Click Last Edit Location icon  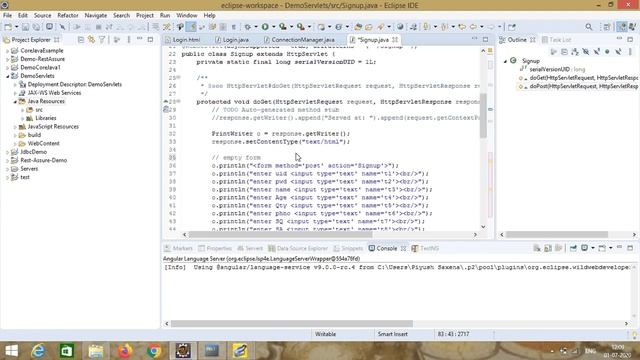coord(462,27)
